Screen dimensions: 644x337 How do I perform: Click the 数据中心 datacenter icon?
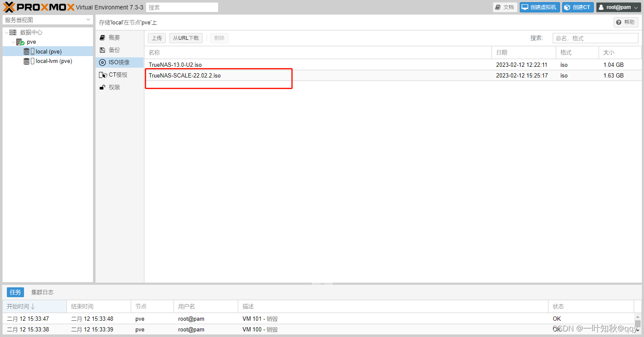pos(13,33)
